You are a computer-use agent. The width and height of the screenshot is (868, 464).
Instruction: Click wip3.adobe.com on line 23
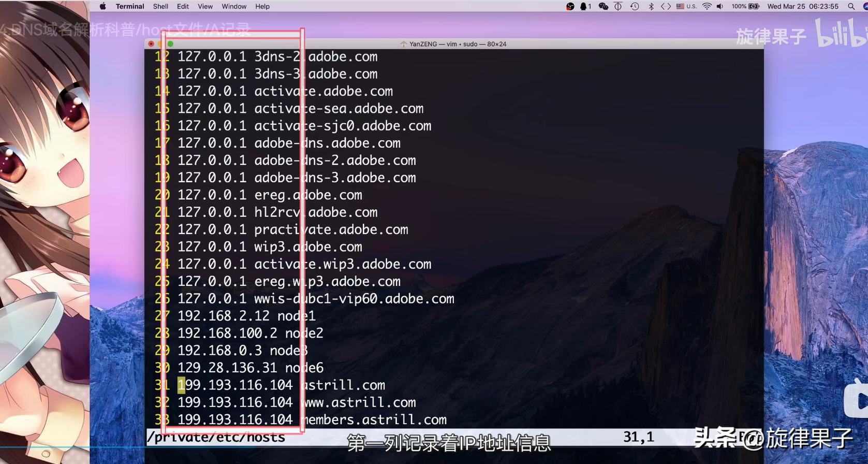point(308,247)
